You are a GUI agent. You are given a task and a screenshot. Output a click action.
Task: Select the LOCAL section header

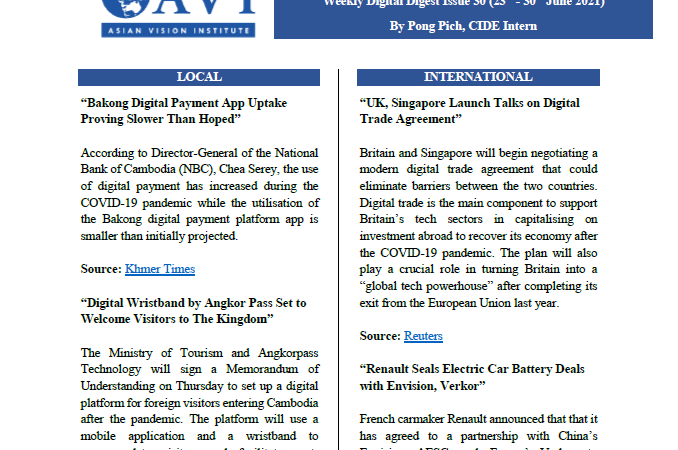click(199, 78)
